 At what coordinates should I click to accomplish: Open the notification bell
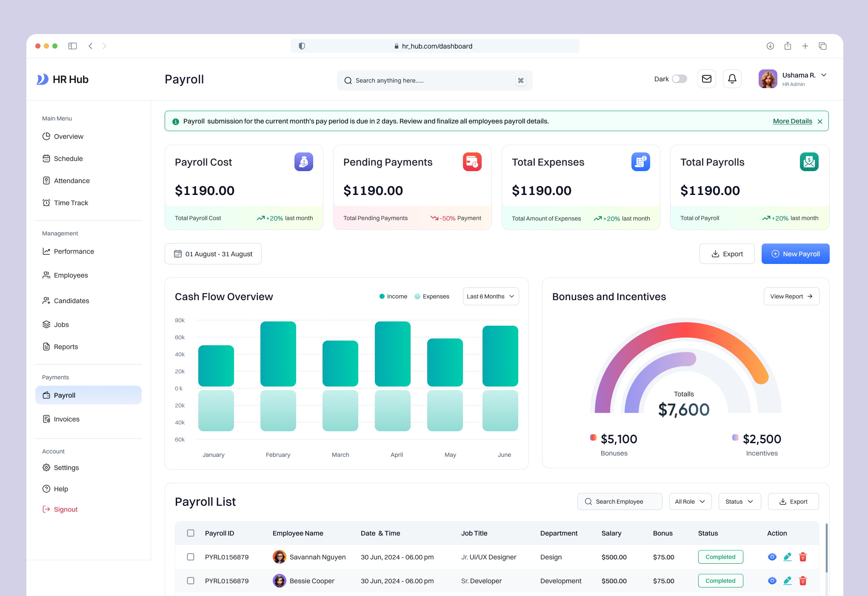point(732,79)
